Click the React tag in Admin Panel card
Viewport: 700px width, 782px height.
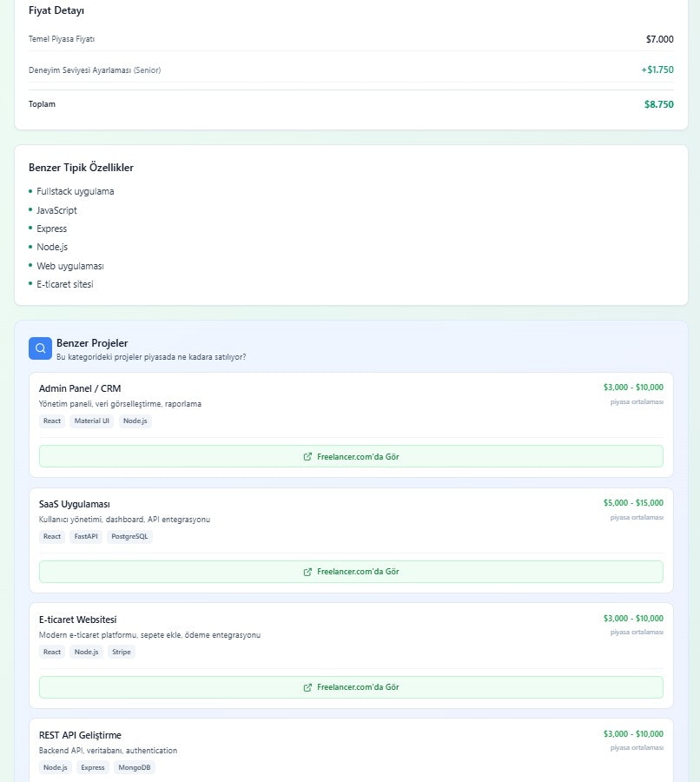point(52,421)
